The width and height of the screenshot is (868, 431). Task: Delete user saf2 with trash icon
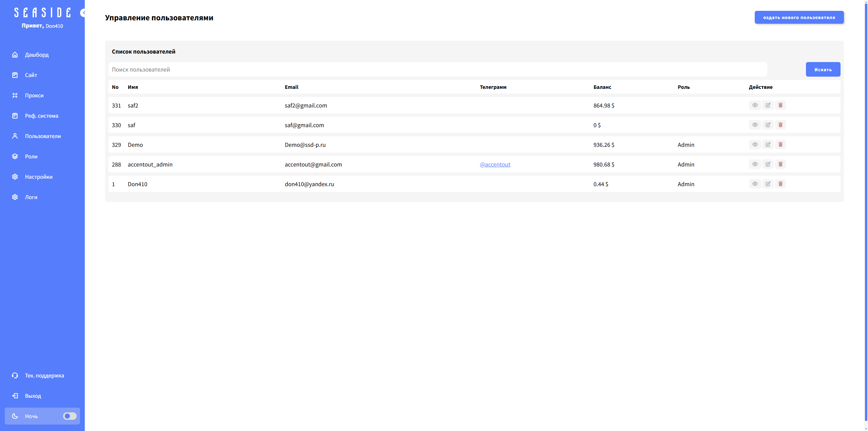(780, 105)
